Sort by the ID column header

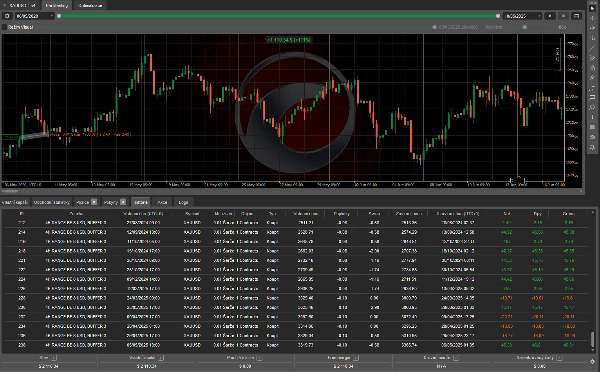(x=21, y=214)
